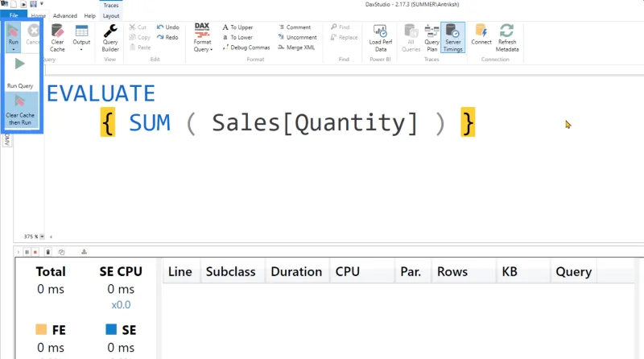This screenshot has width=644, height=359.
Task: Open the DMV side panel tab
Action: (6, 140)
